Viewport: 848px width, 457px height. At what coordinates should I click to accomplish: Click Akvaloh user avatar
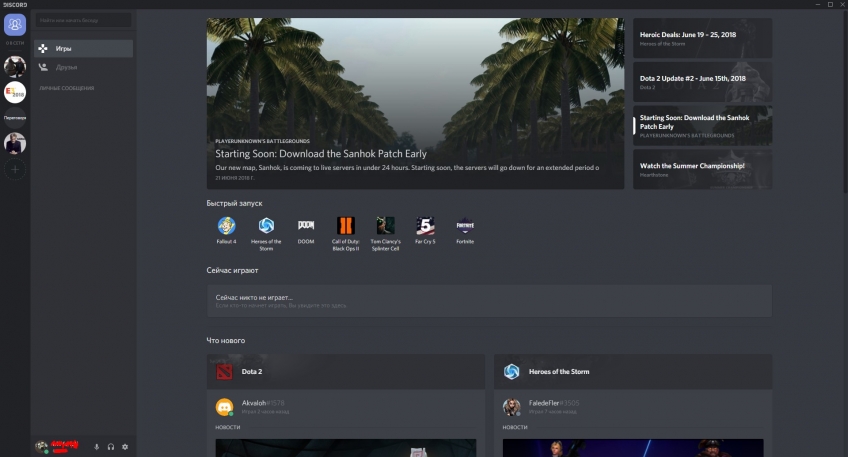pyautogui.click(x=224, y=407)
